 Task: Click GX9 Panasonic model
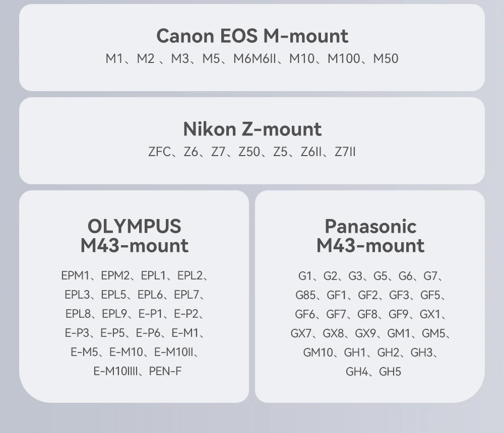365,333
